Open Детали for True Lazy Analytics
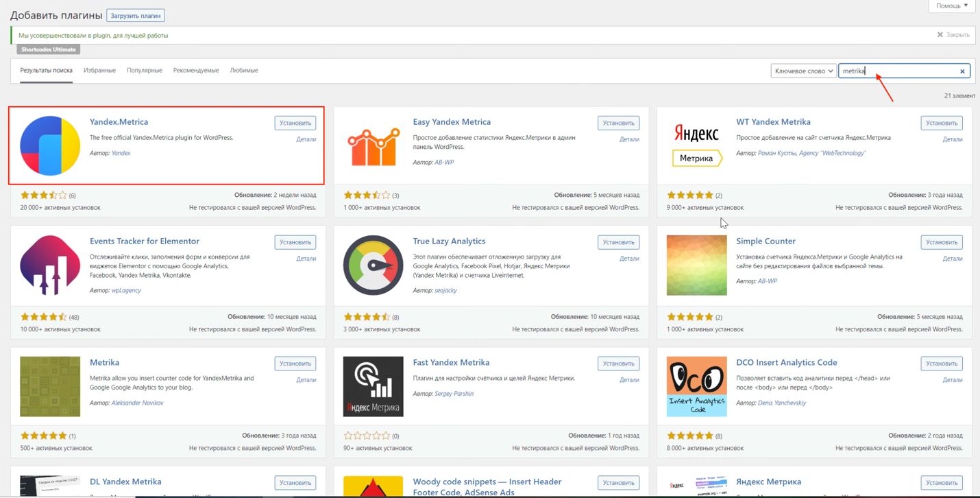The width and height of the screenshot is (980, 498). [629, 259]
